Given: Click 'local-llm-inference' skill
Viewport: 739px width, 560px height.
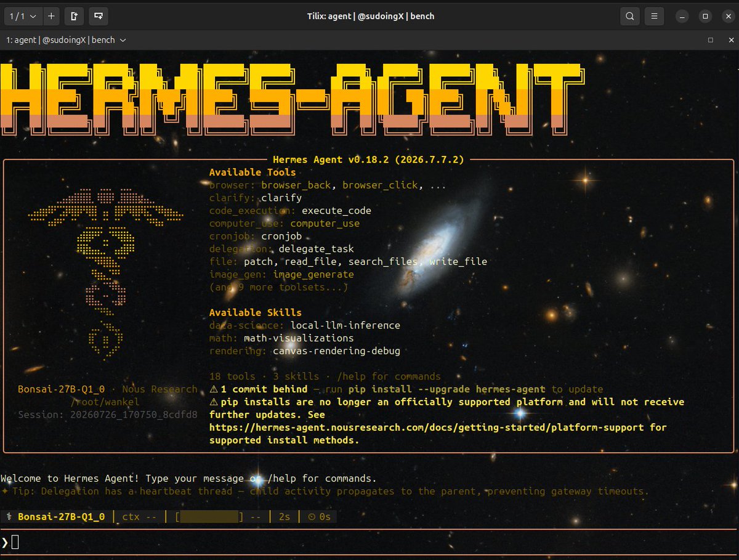Looking at the screenshot, I should [x=345, y=325].
